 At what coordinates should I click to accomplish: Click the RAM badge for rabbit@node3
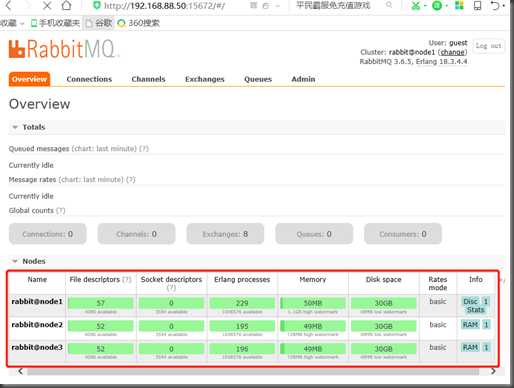pos(470,347)
